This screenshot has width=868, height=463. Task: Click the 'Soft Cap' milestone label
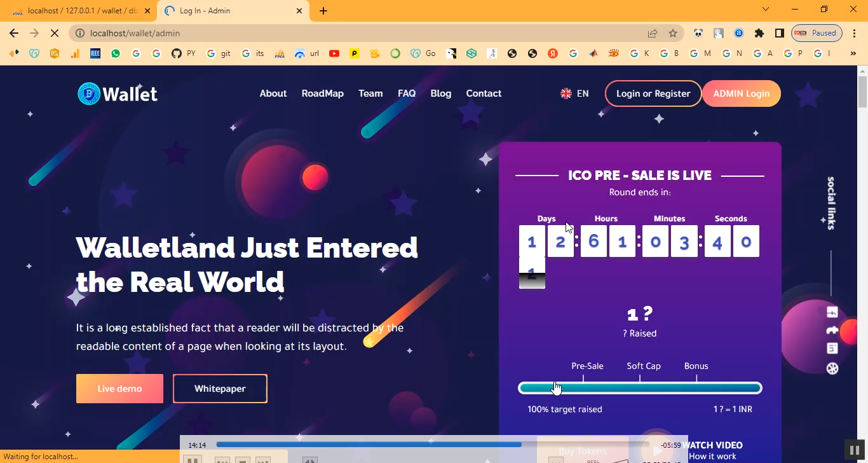(644, 366)
